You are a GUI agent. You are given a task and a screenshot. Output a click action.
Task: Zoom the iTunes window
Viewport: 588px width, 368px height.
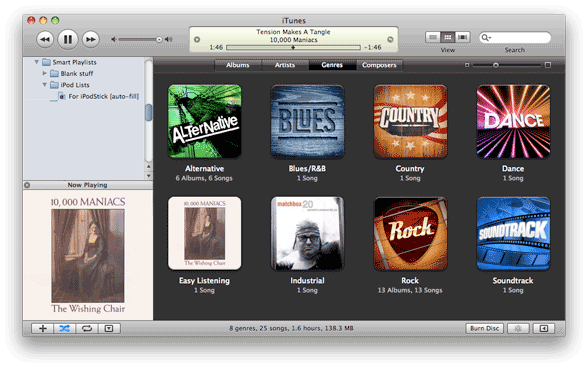tap(55, 21)
